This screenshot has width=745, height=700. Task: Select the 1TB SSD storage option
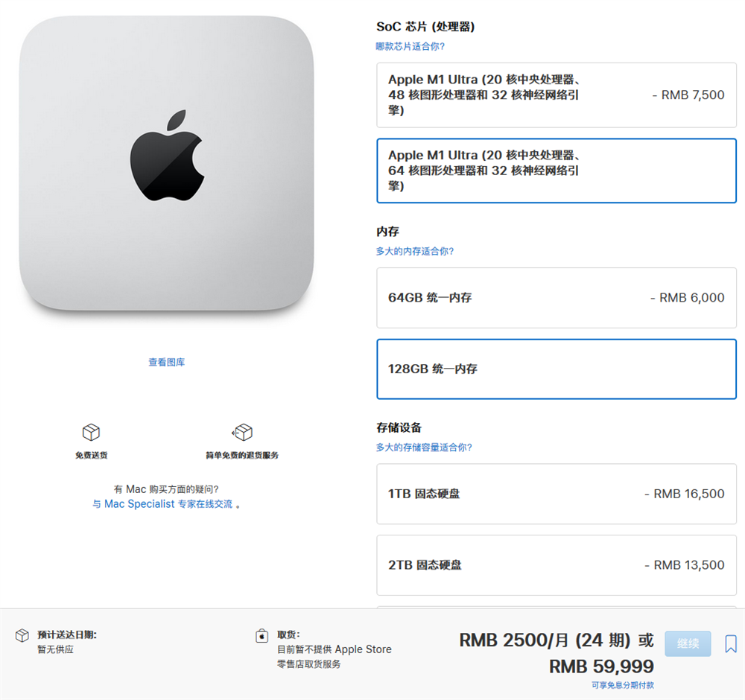coord(557,494)
